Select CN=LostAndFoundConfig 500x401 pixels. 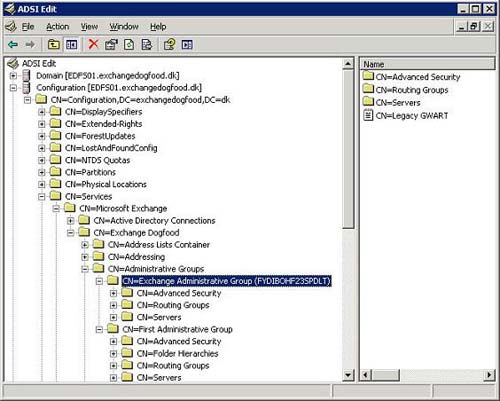(x=111, y=148)
